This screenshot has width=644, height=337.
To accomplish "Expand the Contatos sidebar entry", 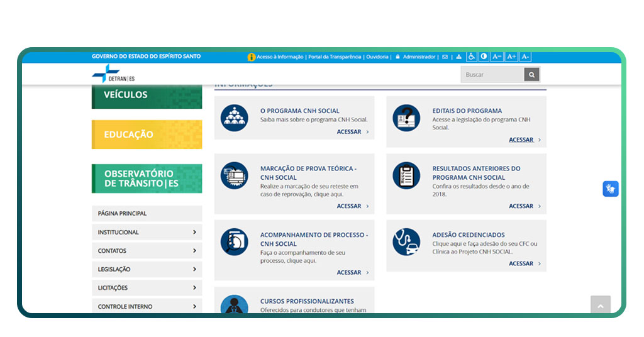I will (147, 251).
